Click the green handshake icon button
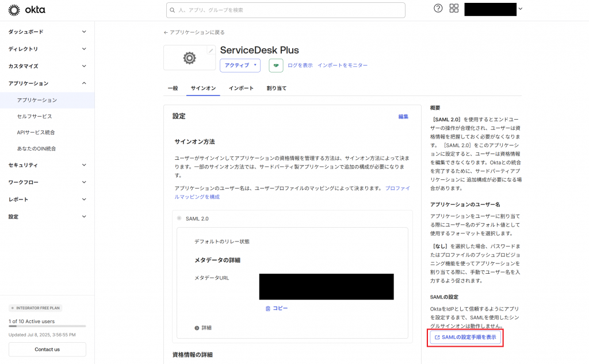 (x=276, y=66)
